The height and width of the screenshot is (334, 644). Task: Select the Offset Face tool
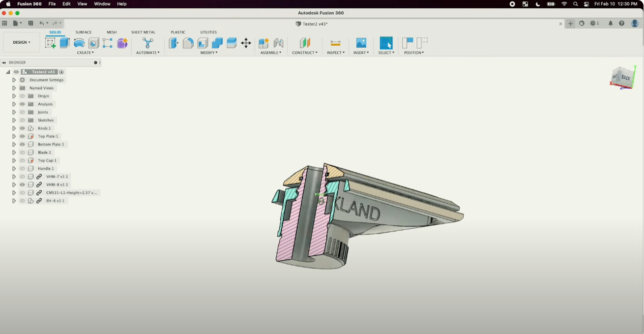(232, 43)
